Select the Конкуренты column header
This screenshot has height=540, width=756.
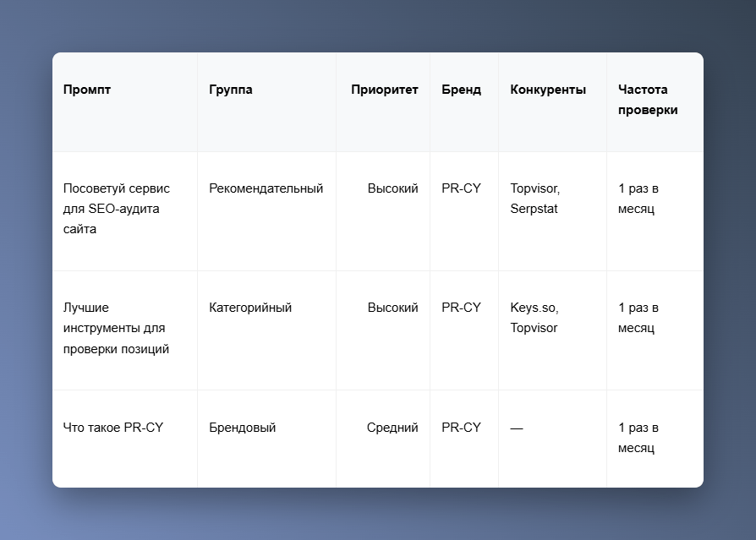(548, 90)
